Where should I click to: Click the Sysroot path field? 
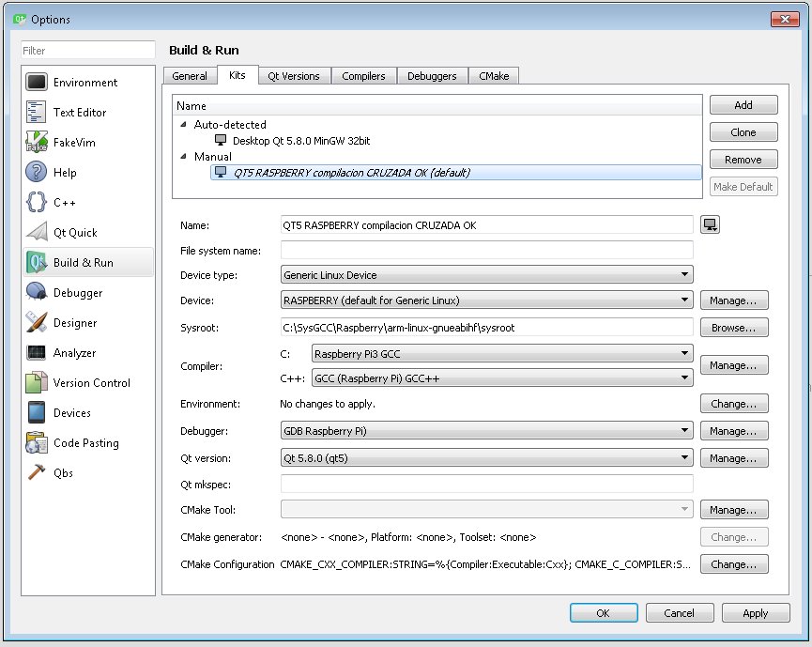(x=487, y=328)
